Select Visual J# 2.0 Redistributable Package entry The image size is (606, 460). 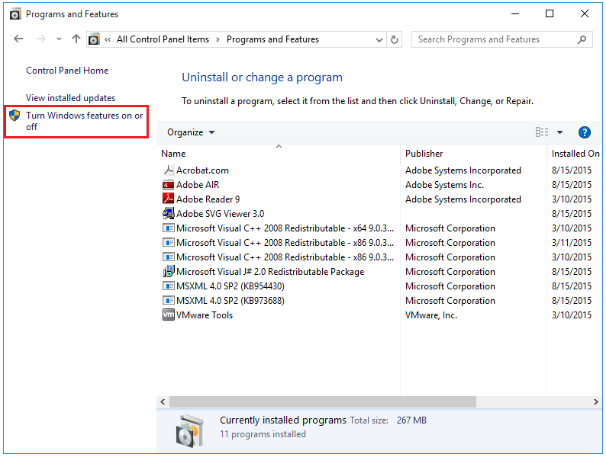point(270,272)
